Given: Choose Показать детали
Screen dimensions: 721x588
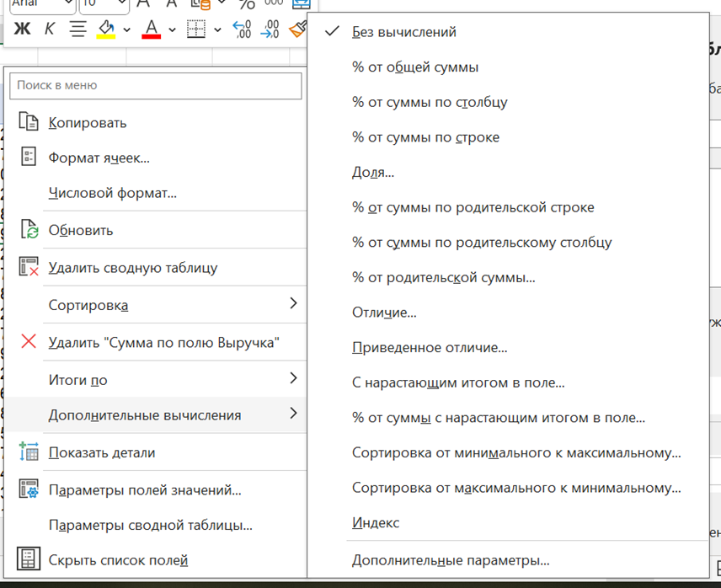Looking at the screenshot, I should pyautogui.click(x=102, y=453).
